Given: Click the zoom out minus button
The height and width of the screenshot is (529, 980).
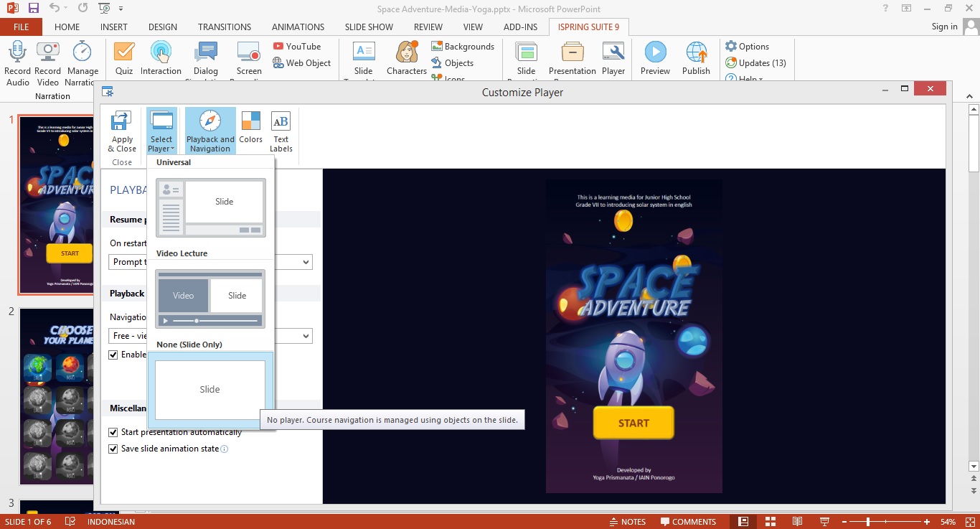Looking at the screenshot, I should 846,522.
